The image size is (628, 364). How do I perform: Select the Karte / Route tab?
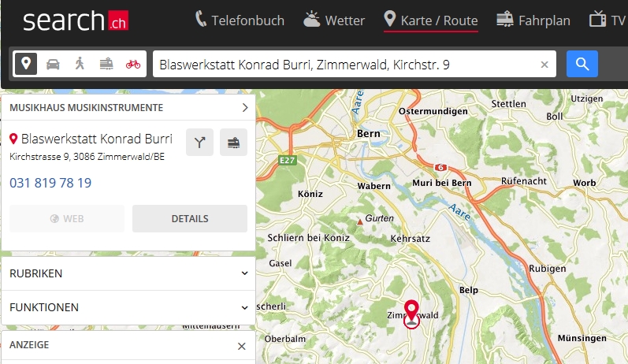point(430,20)
